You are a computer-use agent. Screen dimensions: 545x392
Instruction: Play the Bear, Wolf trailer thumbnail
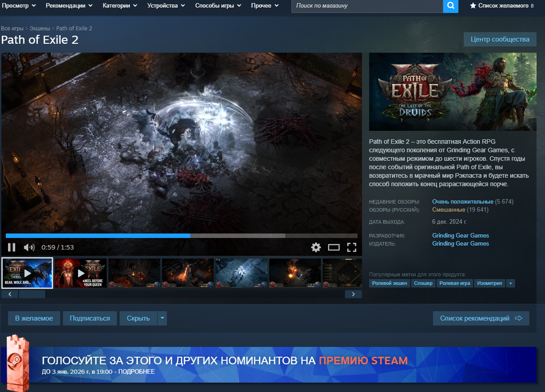tap(27, 273)
